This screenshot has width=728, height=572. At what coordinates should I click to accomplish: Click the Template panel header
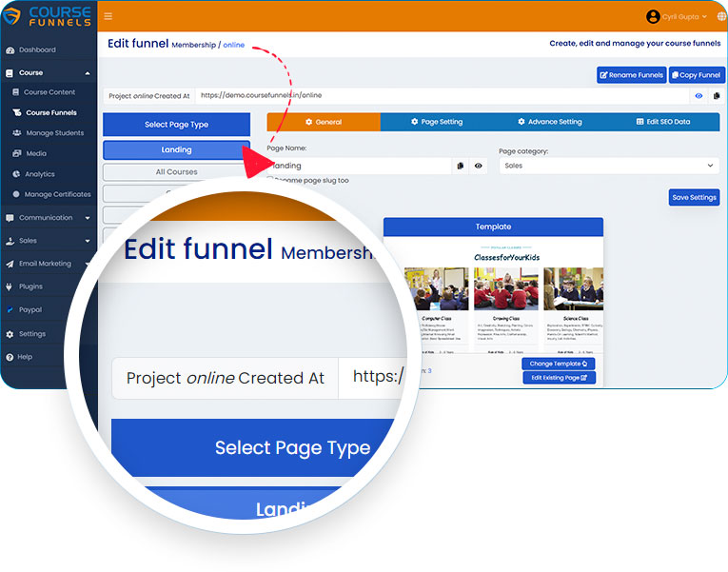pos(493,227)
